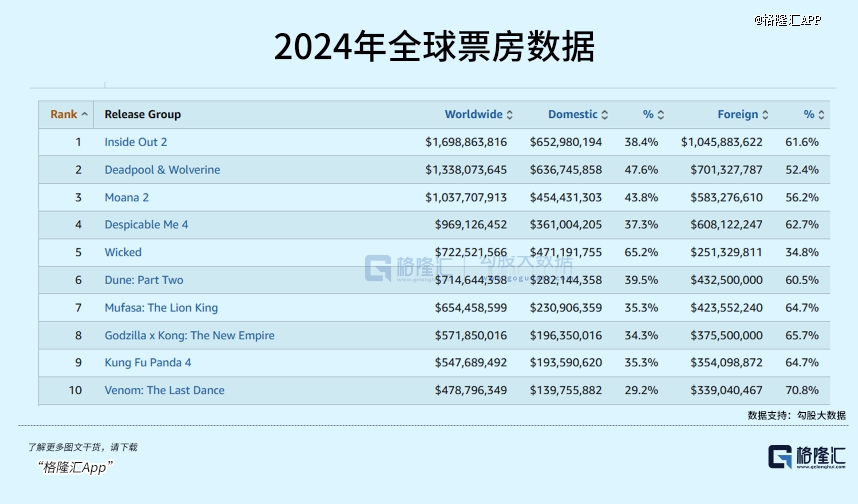Open the Inside Out 2 link
858x504 pixels.
click(x=136, y=142)
